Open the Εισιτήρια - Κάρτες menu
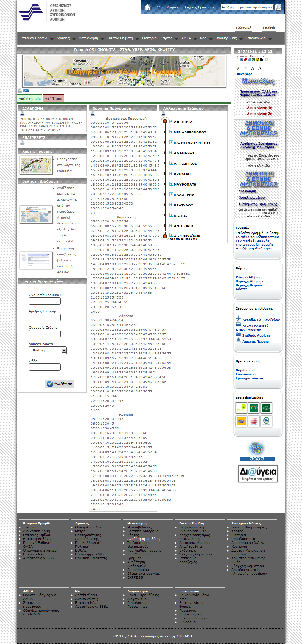Screen dimensions: 302x644 click(157, 38)
